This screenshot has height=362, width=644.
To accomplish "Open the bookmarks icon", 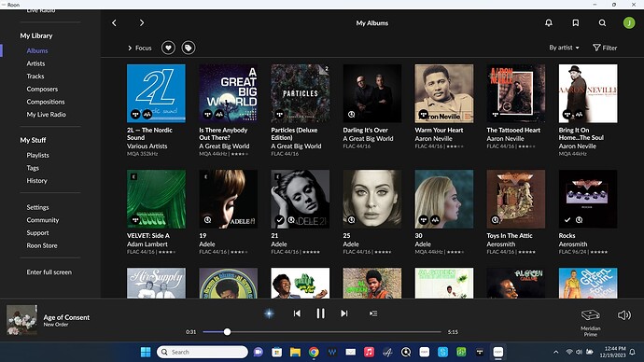I will [576, 23].
